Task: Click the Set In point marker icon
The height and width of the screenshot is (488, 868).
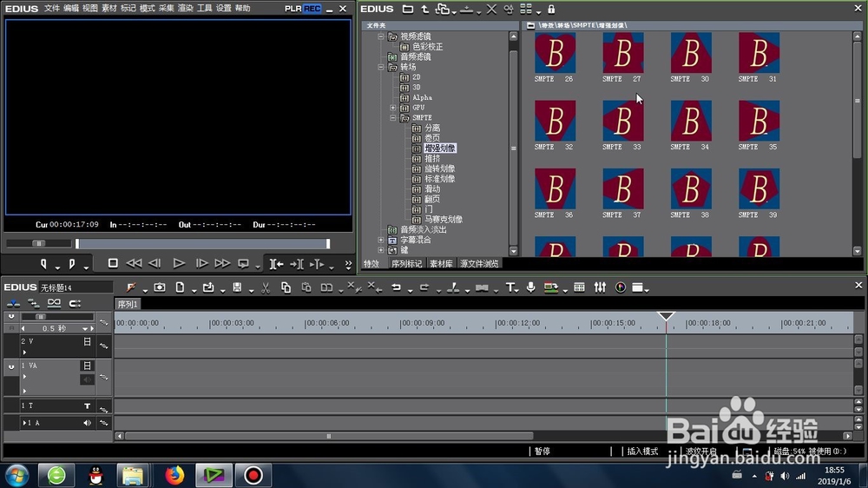Action: coord(43,264)
